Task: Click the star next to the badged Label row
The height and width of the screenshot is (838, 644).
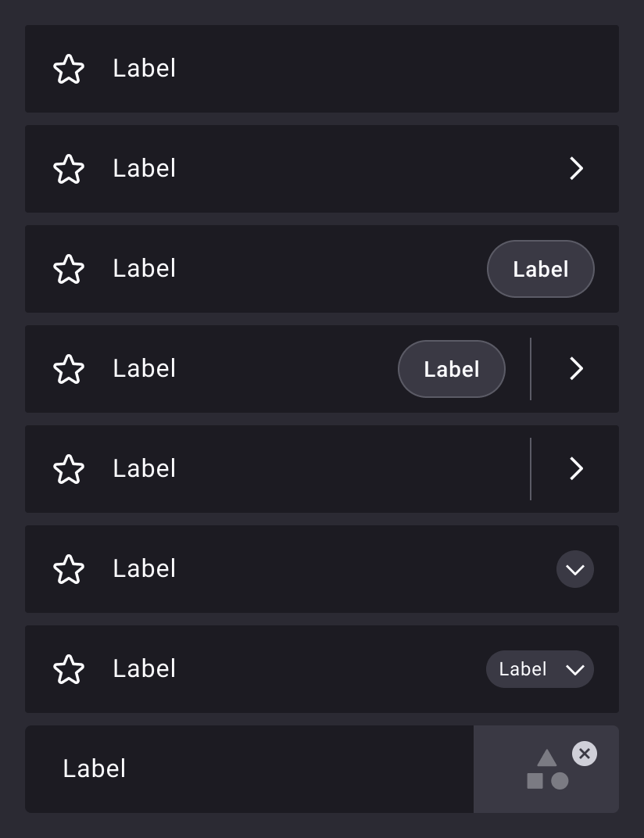Action: [69, 269]
